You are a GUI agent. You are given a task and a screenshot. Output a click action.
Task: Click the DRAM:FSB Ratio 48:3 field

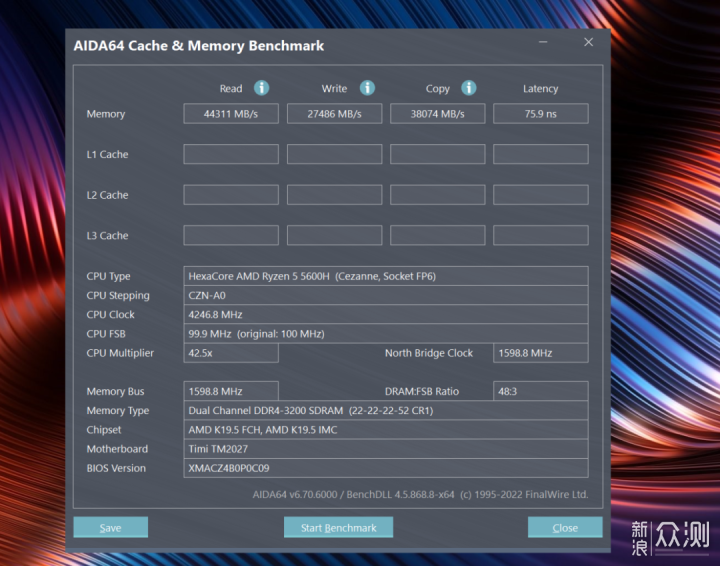[x=540, y=391]
